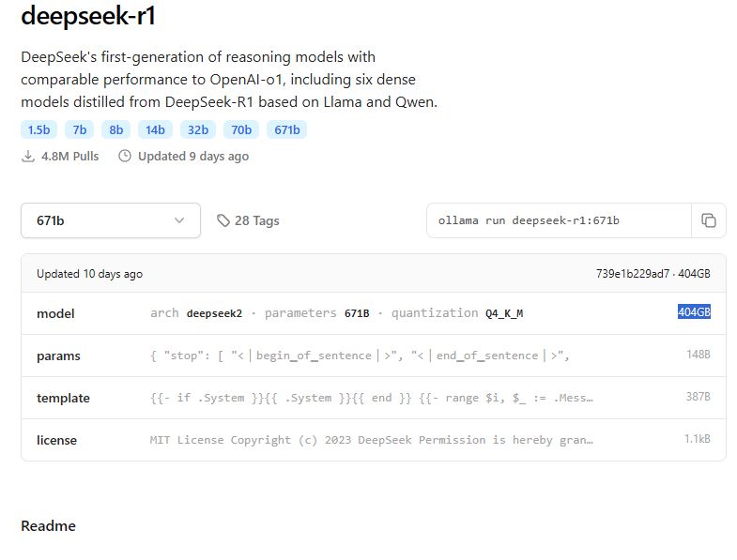This screenshot has width=737, height=560.
Task: Copy the ollama run command icon
Action: pyautogui.click(x=709, y=220)
